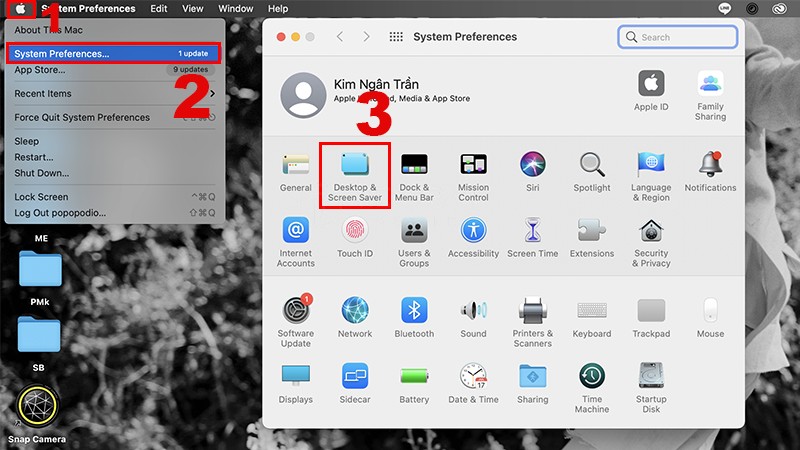Open Touch ID settings

tap(355, 240)
